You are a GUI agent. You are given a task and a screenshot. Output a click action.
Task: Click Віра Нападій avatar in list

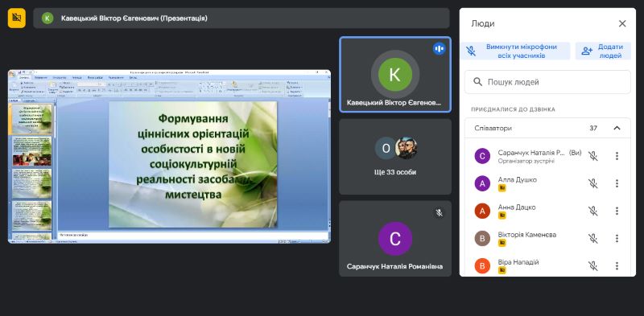point(482,266)
